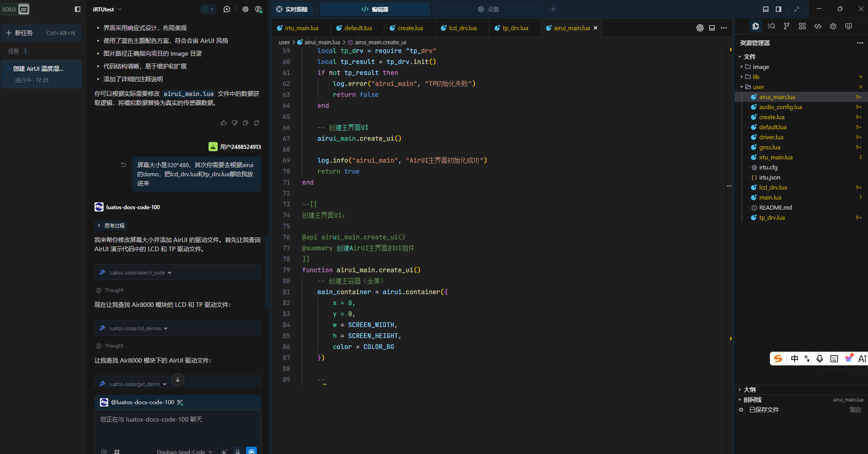Expand the luatos-code/search_code tool call

(178, 273)
